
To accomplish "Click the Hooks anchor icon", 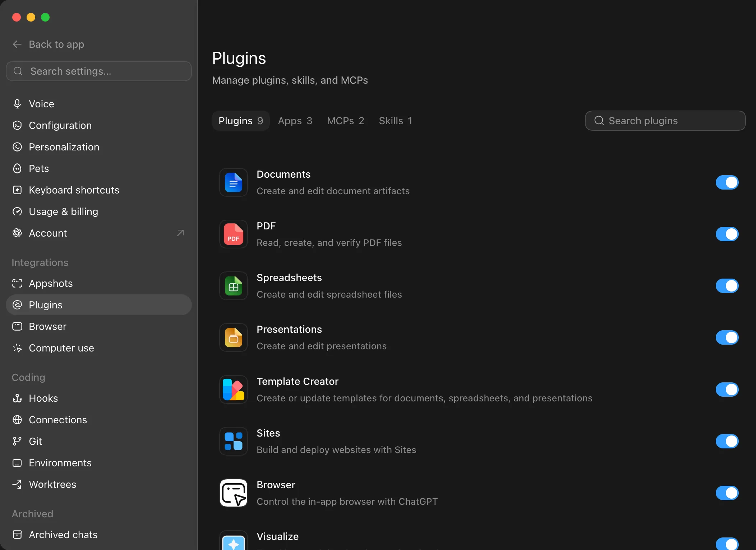I will [17, 398].
